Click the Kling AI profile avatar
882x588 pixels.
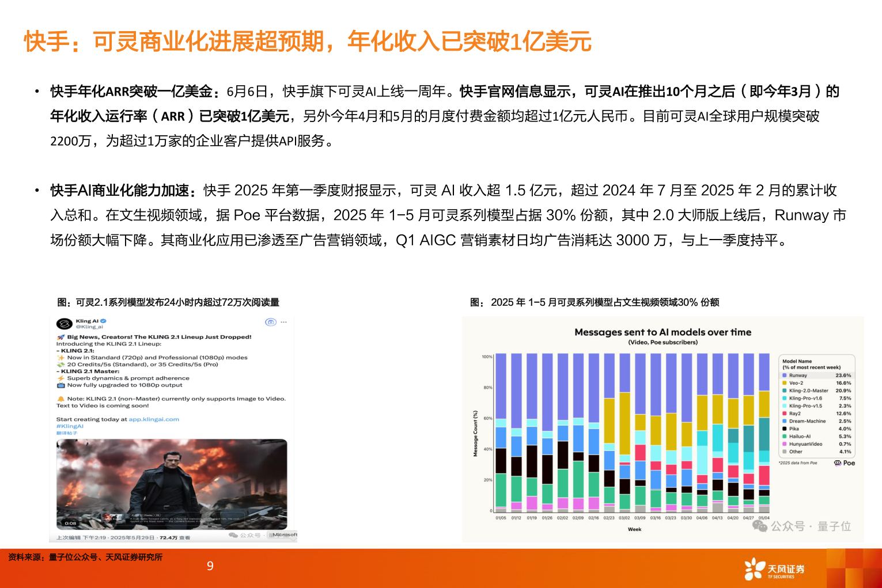[x=64, y=324]
